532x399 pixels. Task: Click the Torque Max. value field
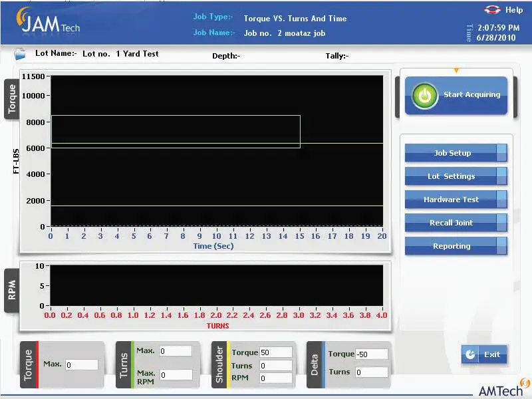[x=82, y=364]
